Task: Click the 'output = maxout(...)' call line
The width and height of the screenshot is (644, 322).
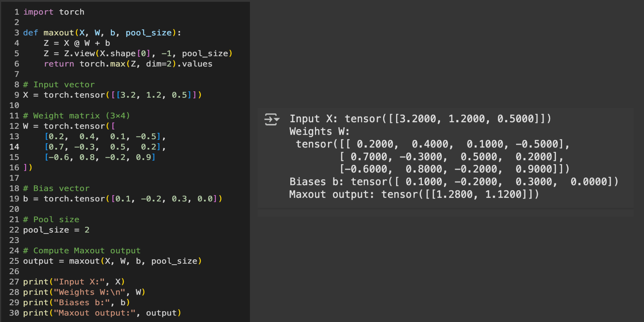Action: click(x=112, y=261)
